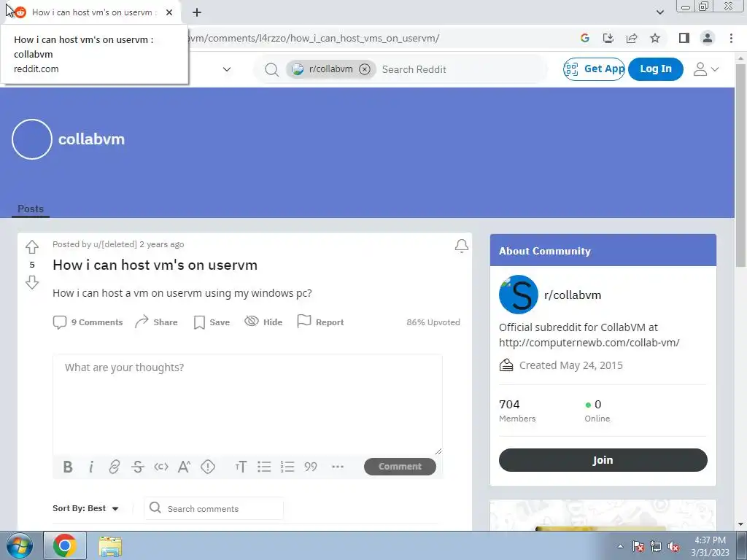This screenshot has width=747, height=560.
Task: Insert a quote block
Action: point(311,467)
